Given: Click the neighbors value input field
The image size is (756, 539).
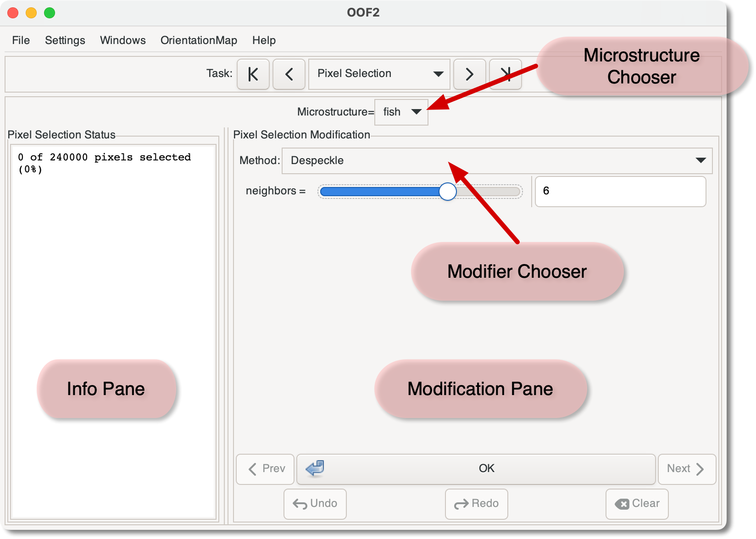Looking at the screenshot, I should point(620,192).
